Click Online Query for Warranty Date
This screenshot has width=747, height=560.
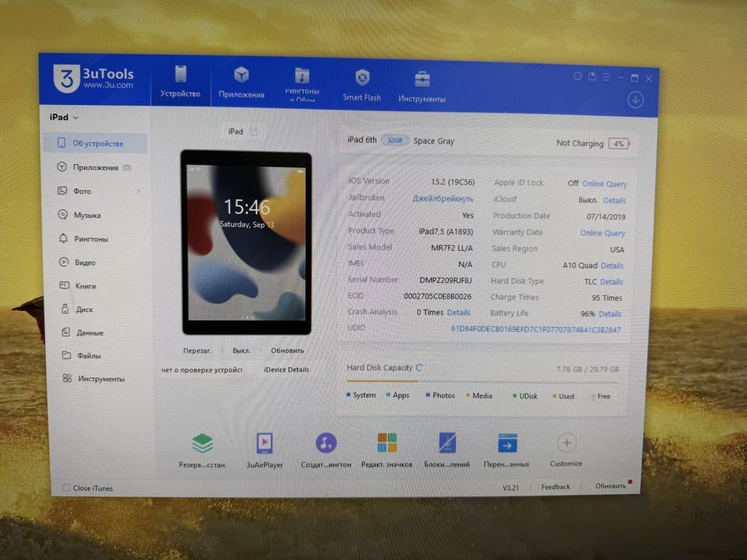[x=602, y=233]
